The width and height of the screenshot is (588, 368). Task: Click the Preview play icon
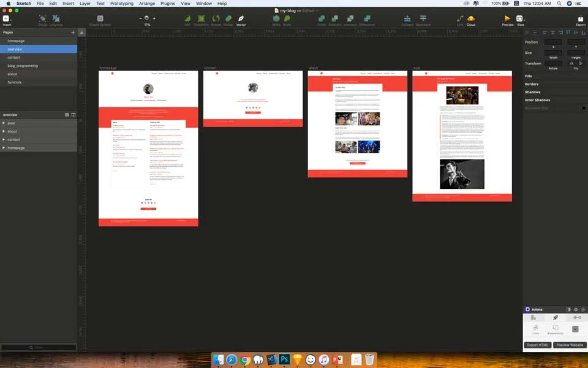click(x=507, y=19)
